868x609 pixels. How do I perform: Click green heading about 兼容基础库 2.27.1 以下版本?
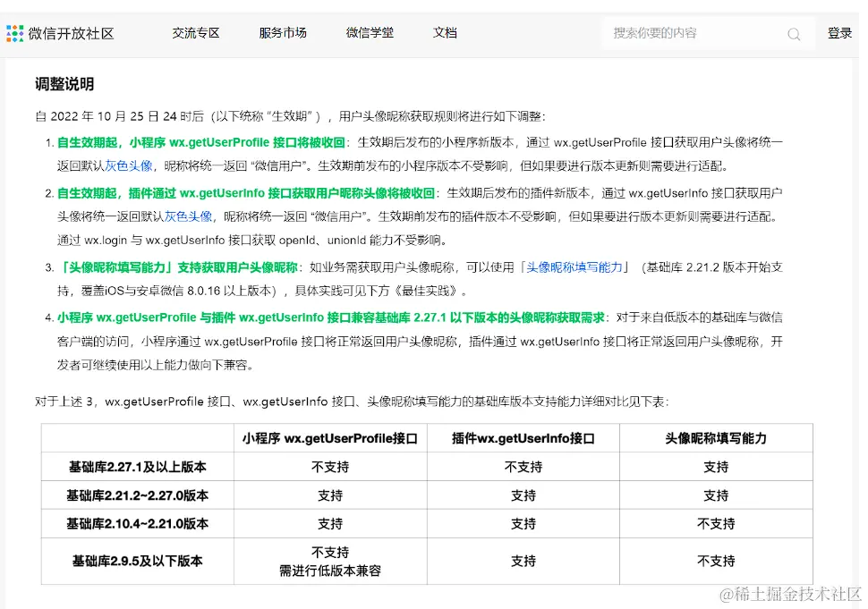tap(330, 317)
